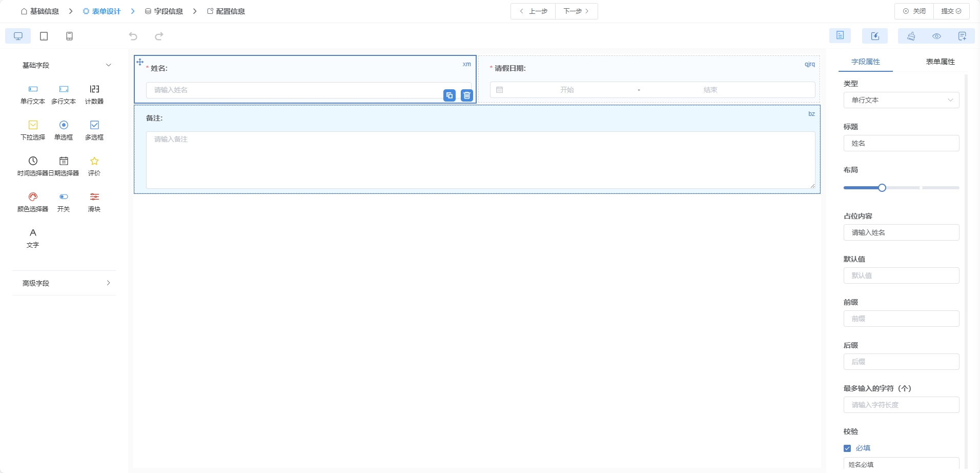Click the 上一步 button
980x473 pixels.
point(533,11)
